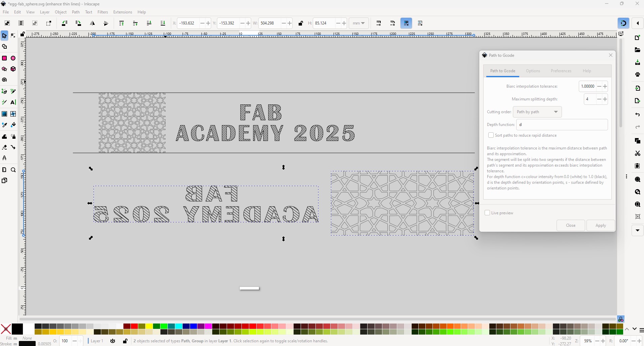Click into the Depth function field

[x=562, y=125]
